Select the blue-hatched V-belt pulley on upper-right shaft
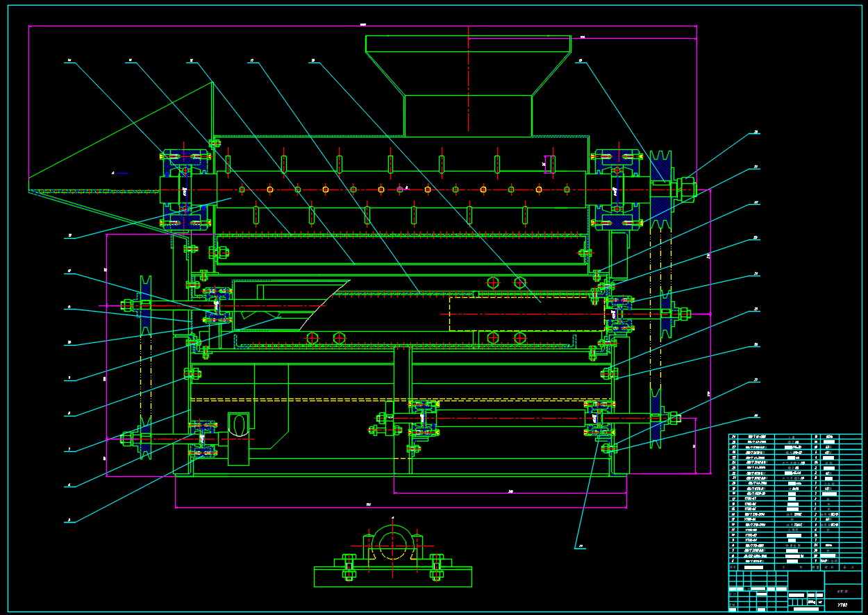 (661, 189)
